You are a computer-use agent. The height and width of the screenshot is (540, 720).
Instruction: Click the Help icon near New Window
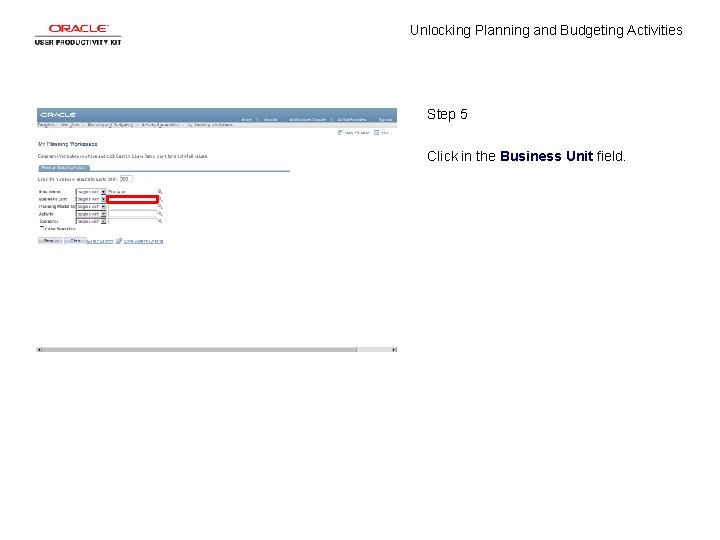(x=377, y=133)
